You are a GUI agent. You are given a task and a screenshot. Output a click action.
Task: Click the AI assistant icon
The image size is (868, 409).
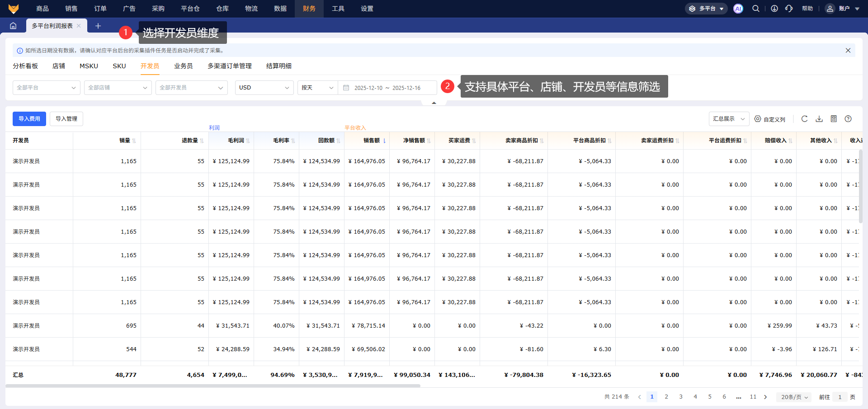tap(738, 9)
